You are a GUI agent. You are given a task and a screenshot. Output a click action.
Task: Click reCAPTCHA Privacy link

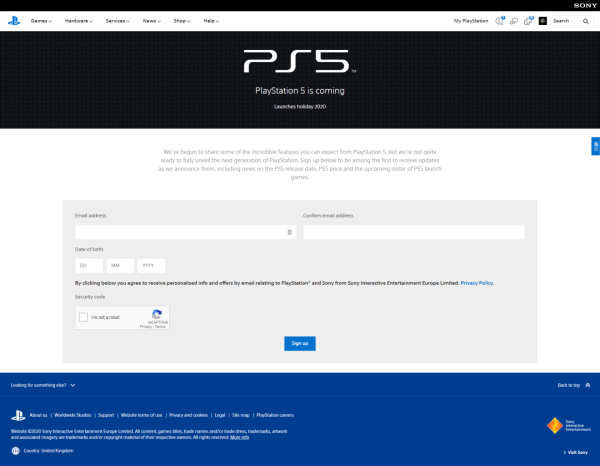pos(145,327)
